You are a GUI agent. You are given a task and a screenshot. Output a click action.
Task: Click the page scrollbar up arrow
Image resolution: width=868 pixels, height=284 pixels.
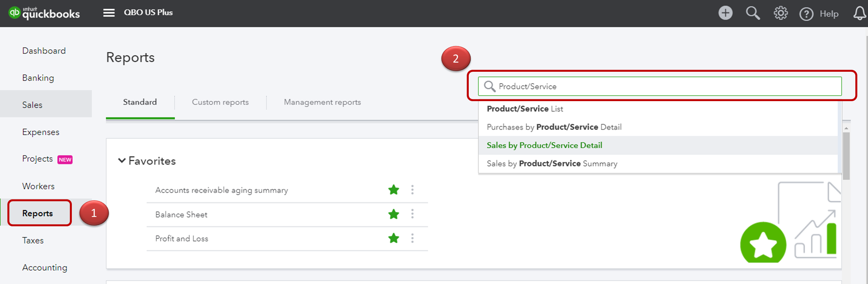tap(846, 128)
